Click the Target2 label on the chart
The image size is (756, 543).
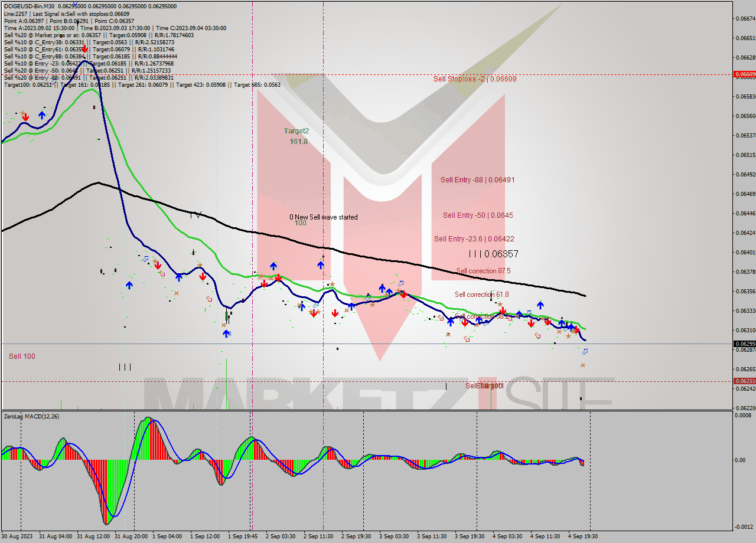pyautogui.click(x=296, y=131)
